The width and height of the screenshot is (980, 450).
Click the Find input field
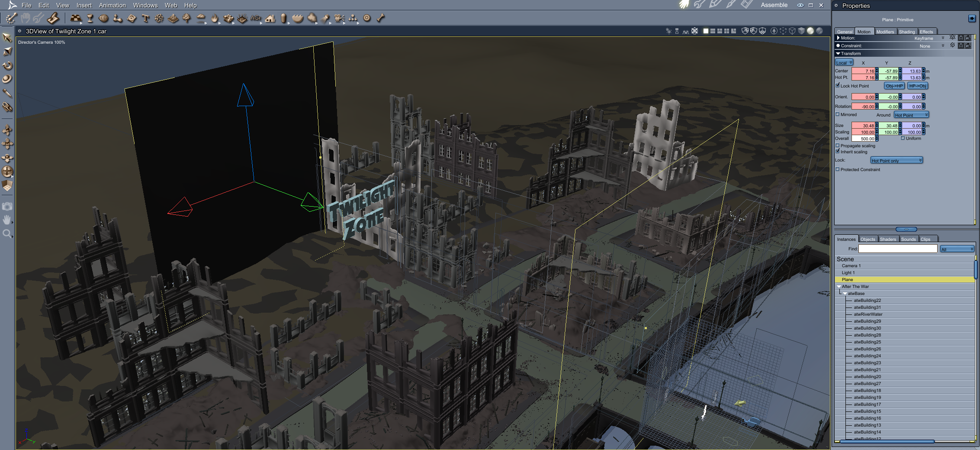pyautogui.click(x=898, y=249)
